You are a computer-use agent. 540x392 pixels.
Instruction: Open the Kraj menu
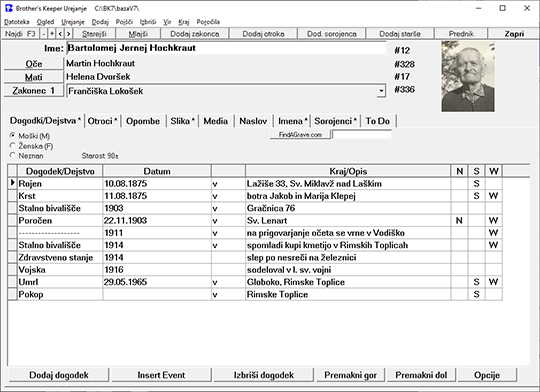pyautogui.click(x=184, y=22)
